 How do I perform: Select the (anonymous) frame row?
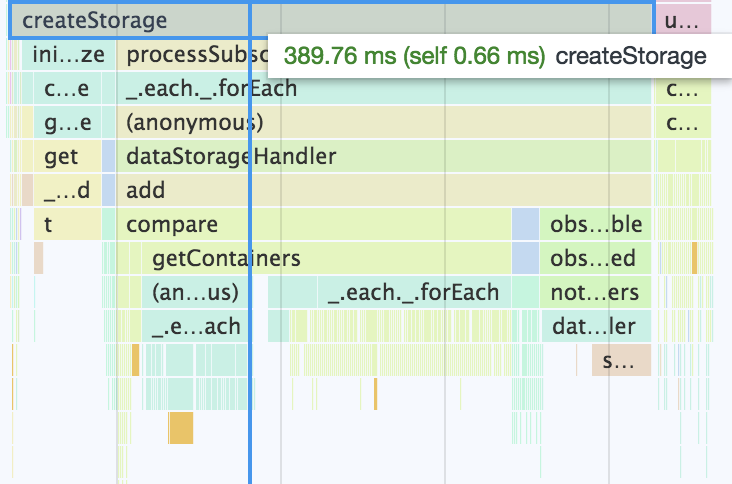(x=384, y=122)
